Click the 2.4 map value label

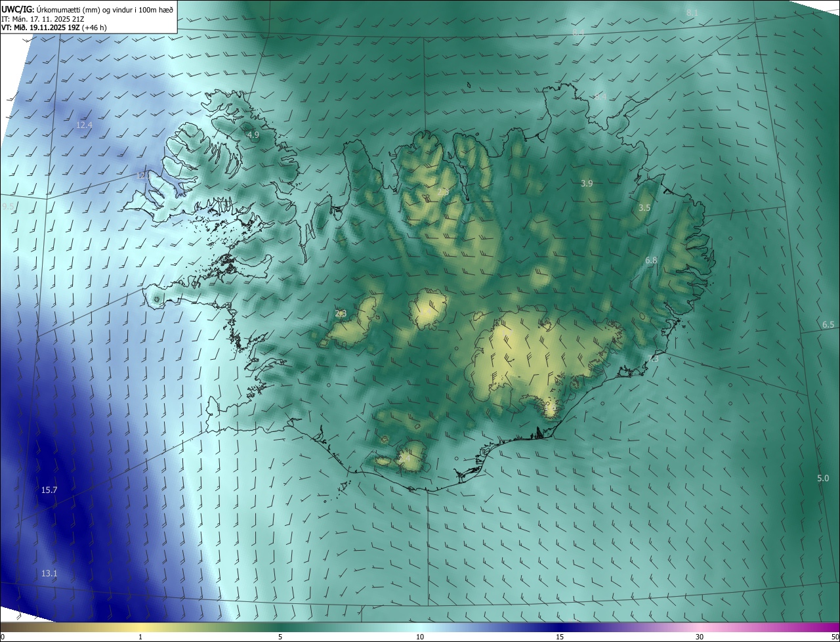click(404, 458)
